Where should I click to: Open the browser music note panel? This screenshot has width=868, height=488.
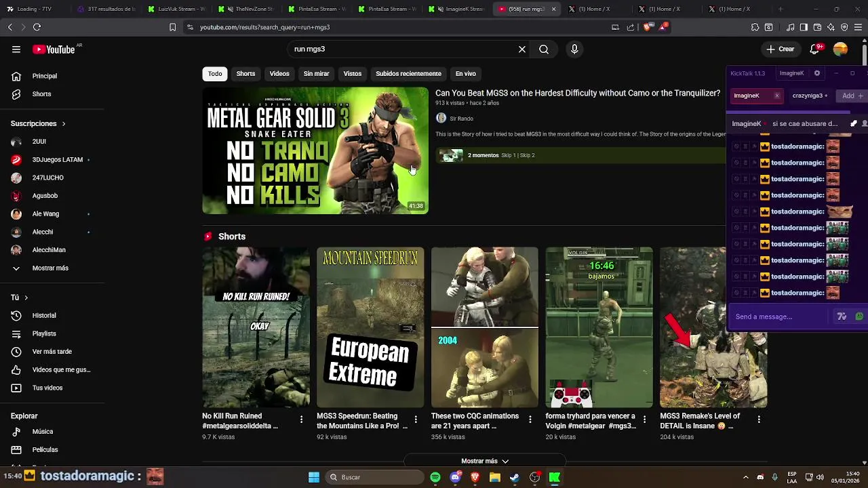point(790,27)
